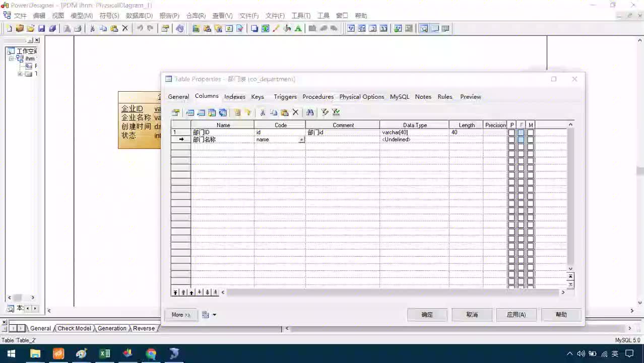This screenshot has height=363, width=644.
Task: Open Chrome from the Windows taskbar
Action: coord(151,354)
